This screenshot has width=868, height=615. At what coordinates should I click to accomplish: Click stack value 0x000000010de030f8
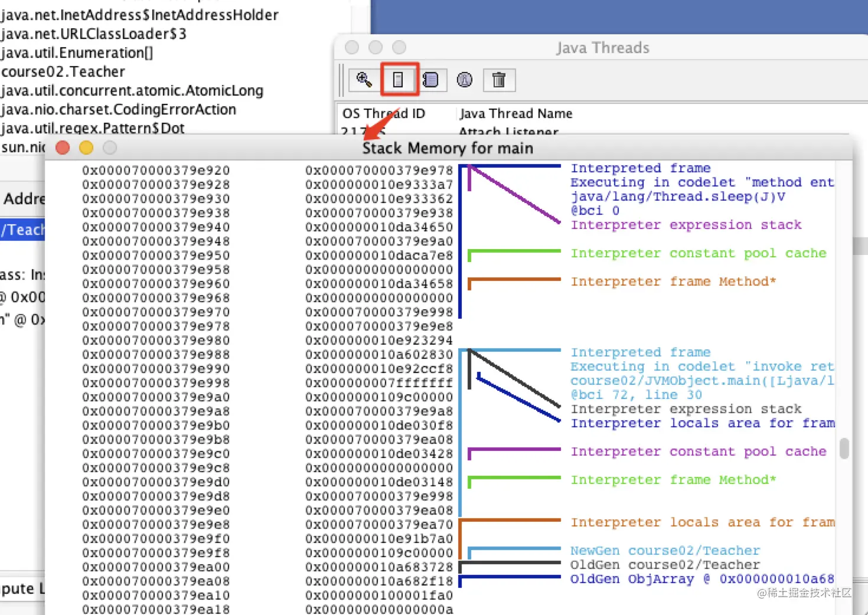click(379, 425)
